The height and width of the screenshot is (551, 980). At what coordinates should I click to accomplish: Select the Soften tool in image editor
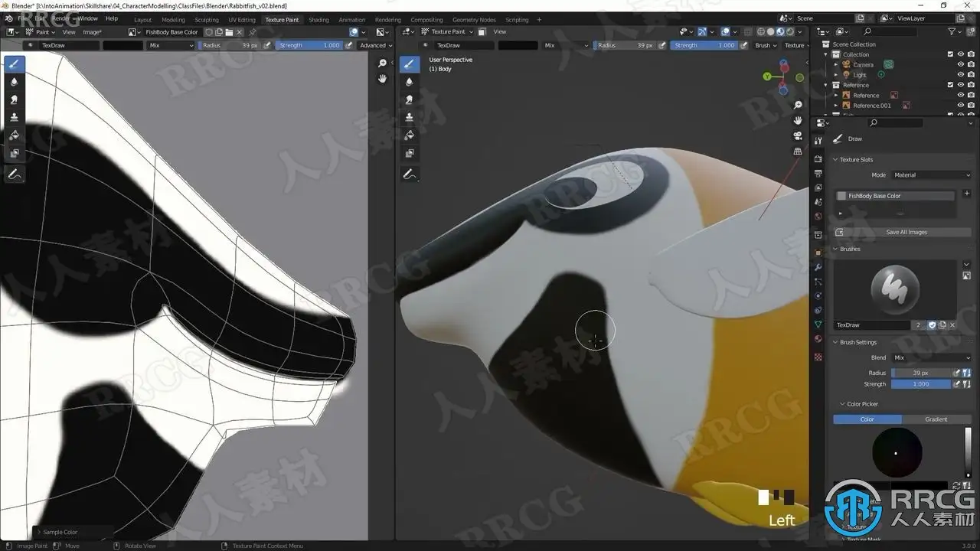coord(14,82)
